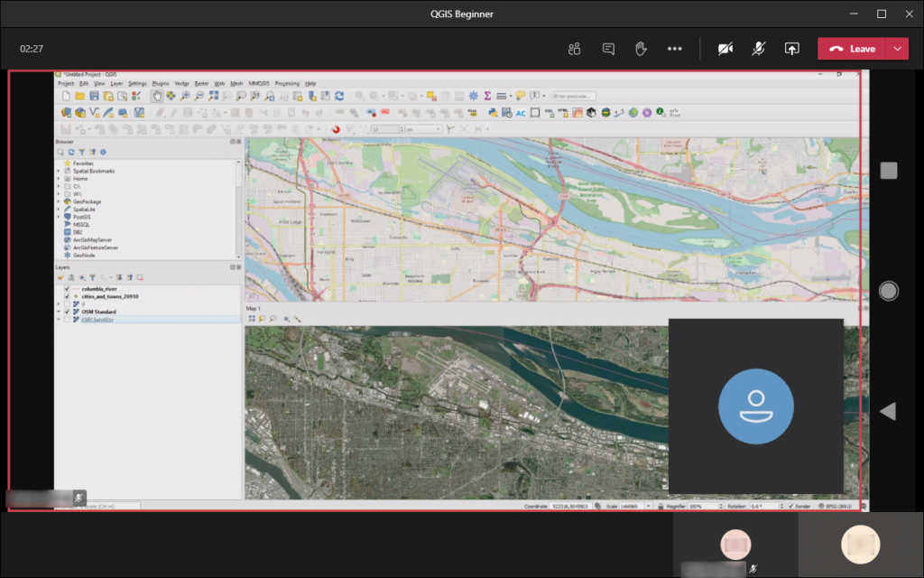Viewport: 924px width, 578px height.
Task: Open the Share content tray
Action: tap(791, 49)
